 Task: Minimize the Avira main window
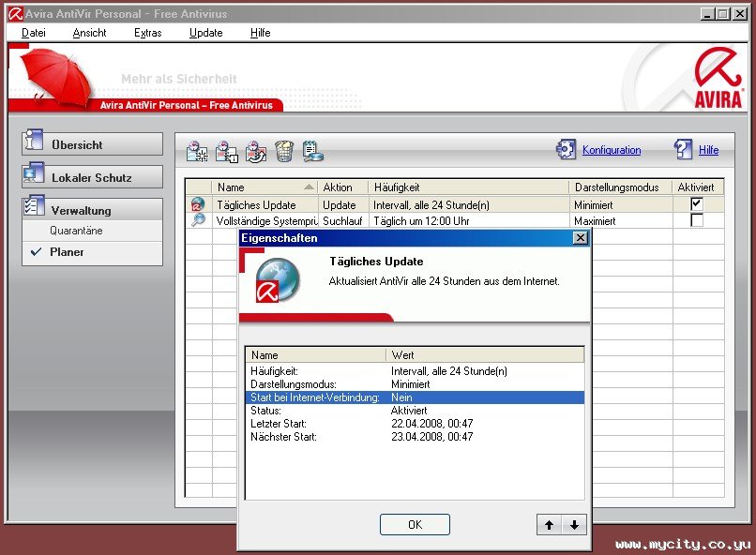click(x=707, y=14)
